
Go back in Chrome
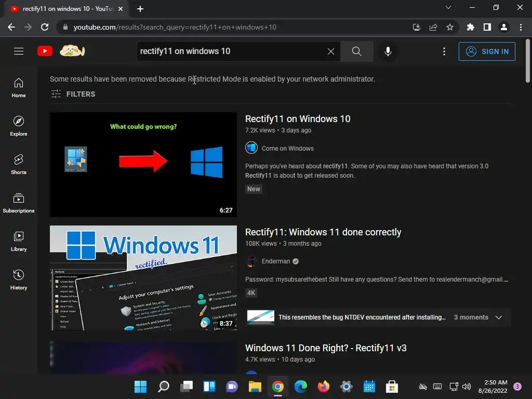(11, 27)
